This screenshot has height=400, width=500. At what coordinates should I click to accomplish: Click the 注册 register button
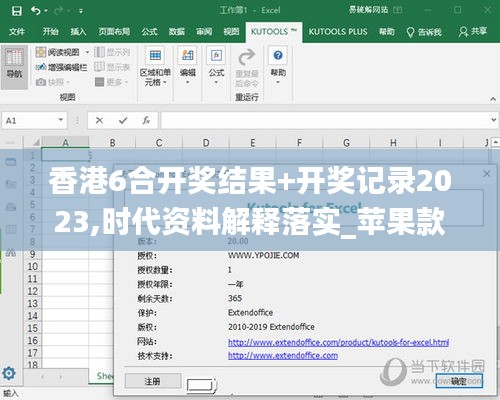(x=153, y=381)
